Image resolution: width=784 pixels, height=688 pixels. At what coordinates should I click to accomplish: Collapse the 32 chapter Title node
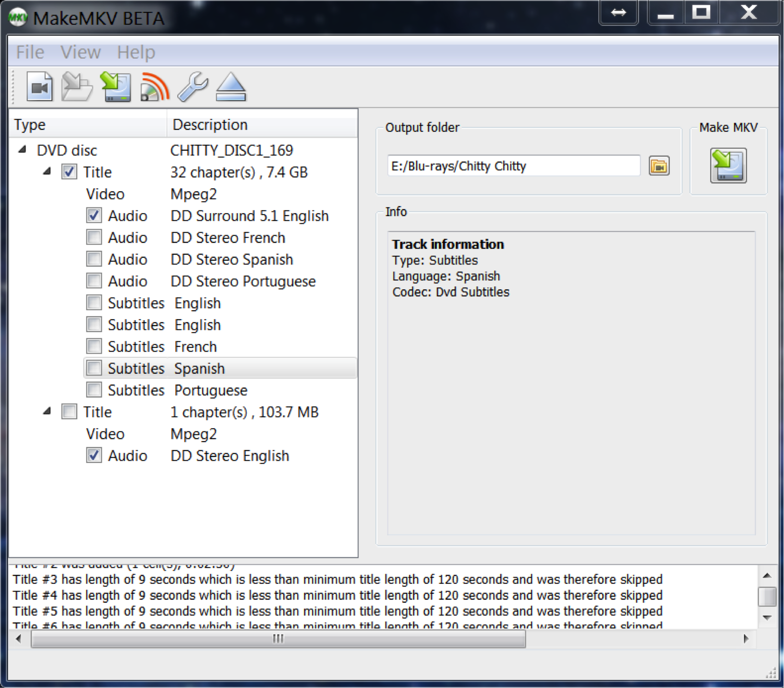point(47,171)
